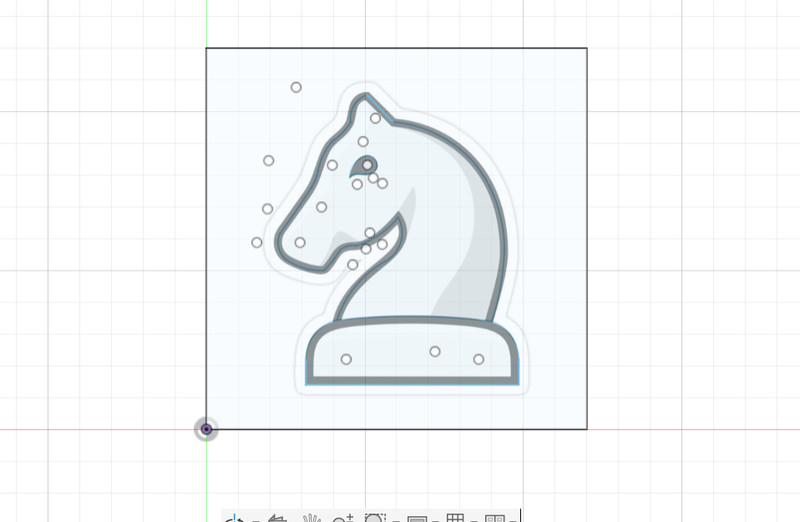The height and width of the screenshot is (522, 800).
Task: Select isolated sketch point above the knight's head
Action: 296,87
